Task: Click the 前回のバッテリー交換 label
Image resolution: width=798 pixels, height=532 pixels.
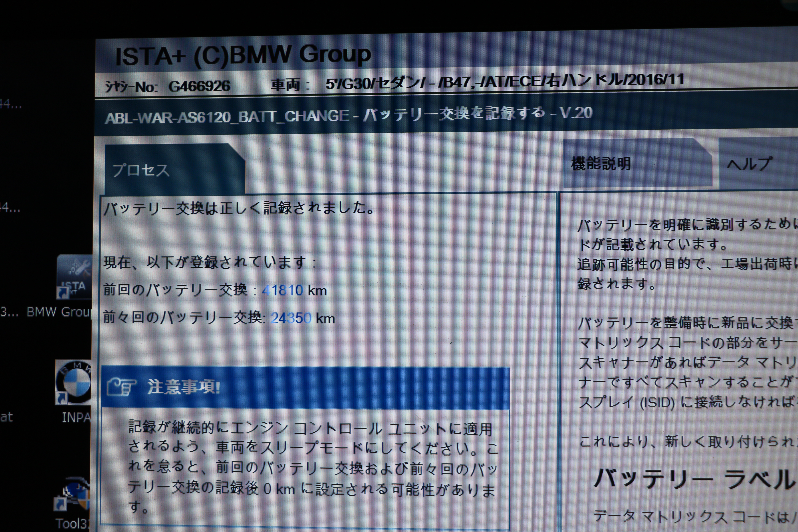Action: [175, 290]
